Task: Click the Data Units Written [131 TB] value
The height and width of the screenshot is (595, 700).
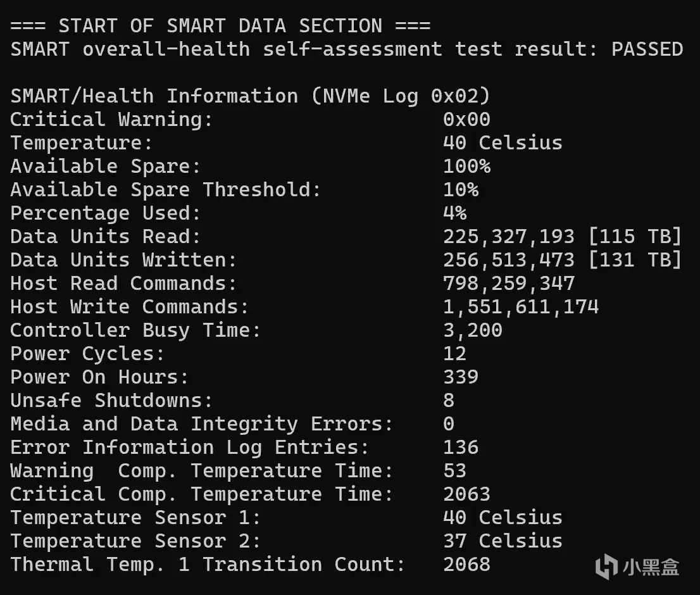Action: [635, 260]
